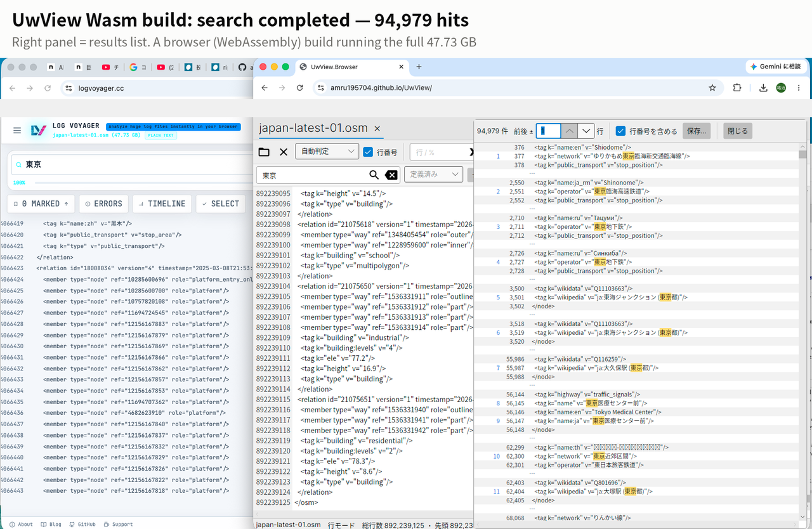Viewport: 812px width, 529px height.
Task: Reload the logvoyager.cc page
Action: click(x=47, y=88)
